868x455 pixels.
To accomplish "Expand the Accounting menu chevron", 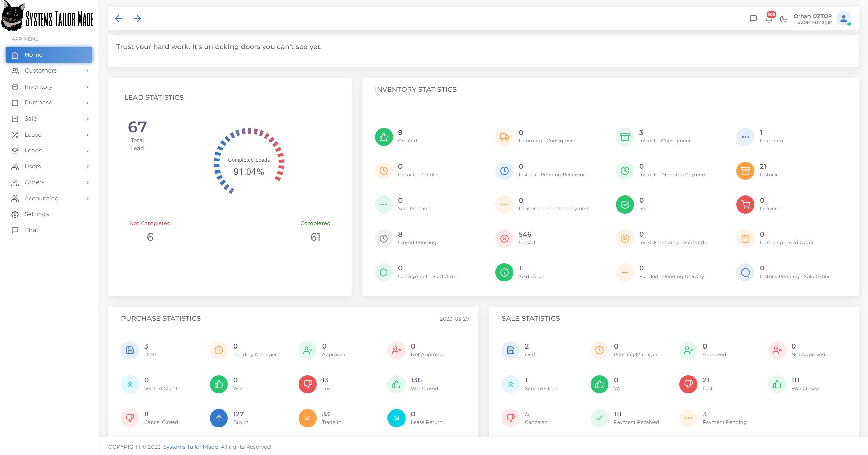I will point(87,199).
